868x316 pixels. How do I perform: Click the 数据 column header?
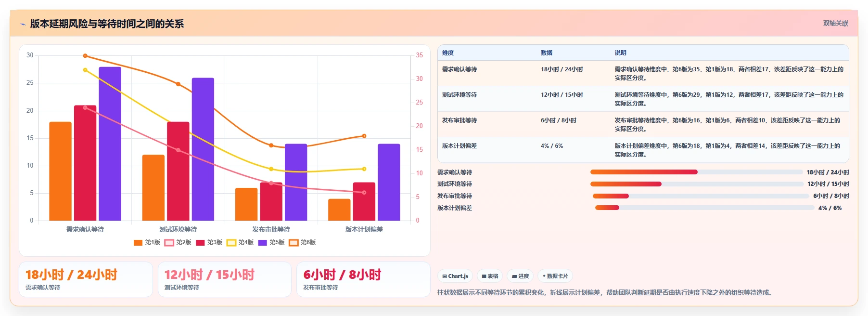click(547, 53)
